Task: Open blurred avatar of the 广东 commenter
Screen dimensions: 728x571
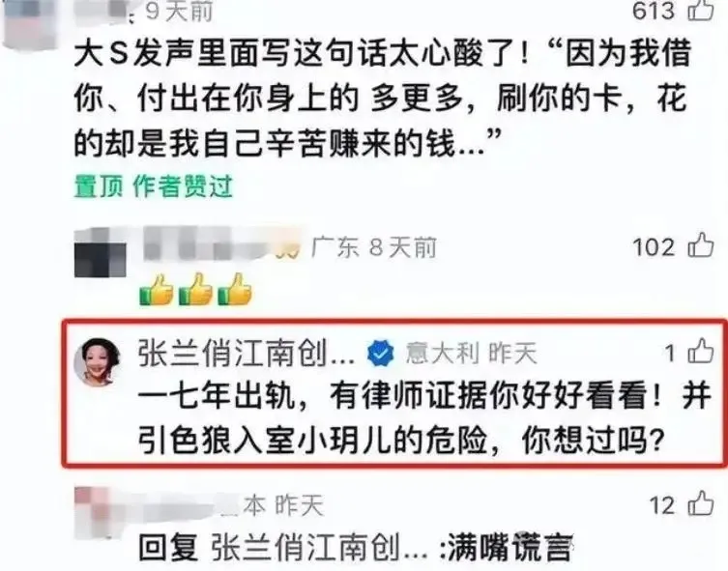Action: [x=101, y=253]
